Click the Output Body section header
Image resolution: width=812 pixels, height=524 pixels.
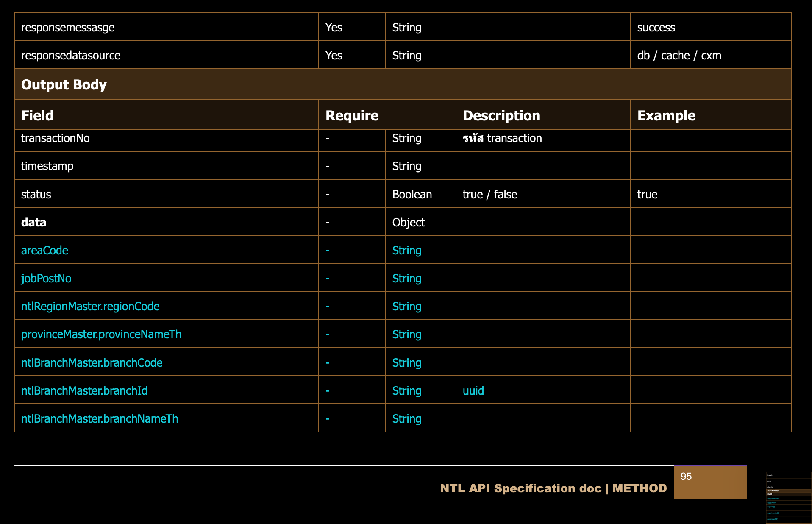point(64,84)
